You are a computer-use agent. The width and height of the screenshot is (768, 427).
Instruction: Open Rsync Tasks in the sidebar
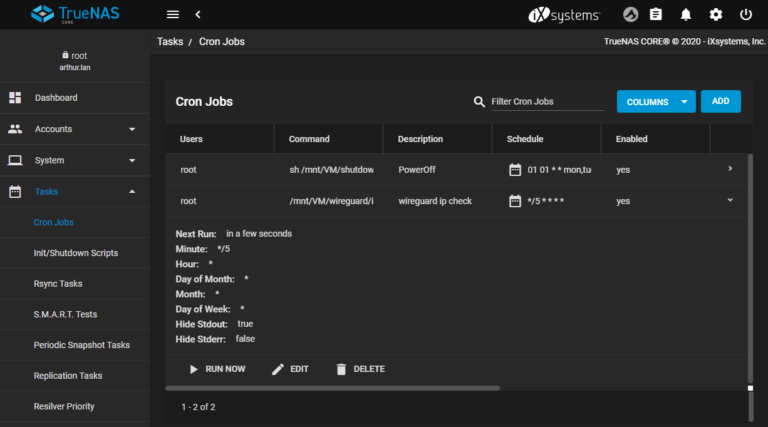pyautogui.click(x=59, y=283)
